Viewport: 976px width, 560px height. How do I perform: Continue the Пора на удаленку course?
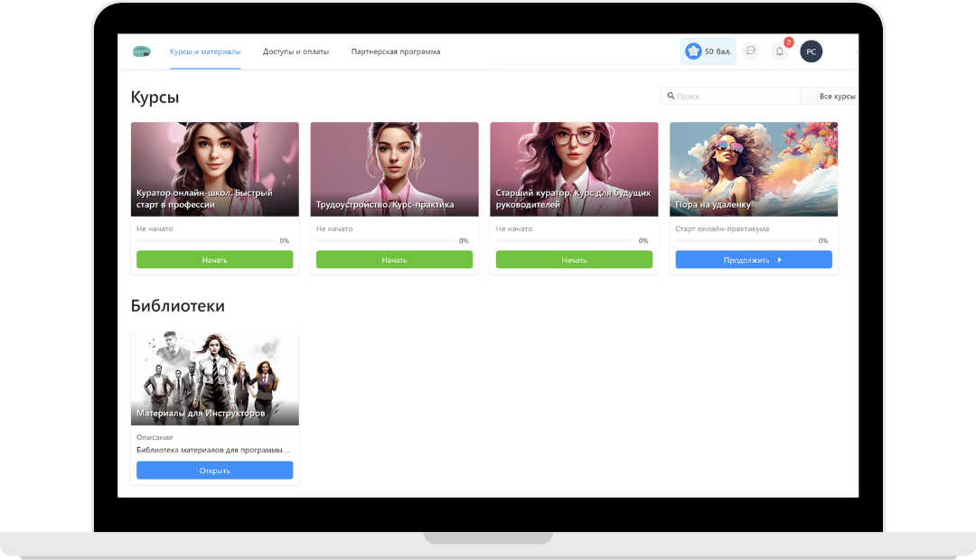753,260
